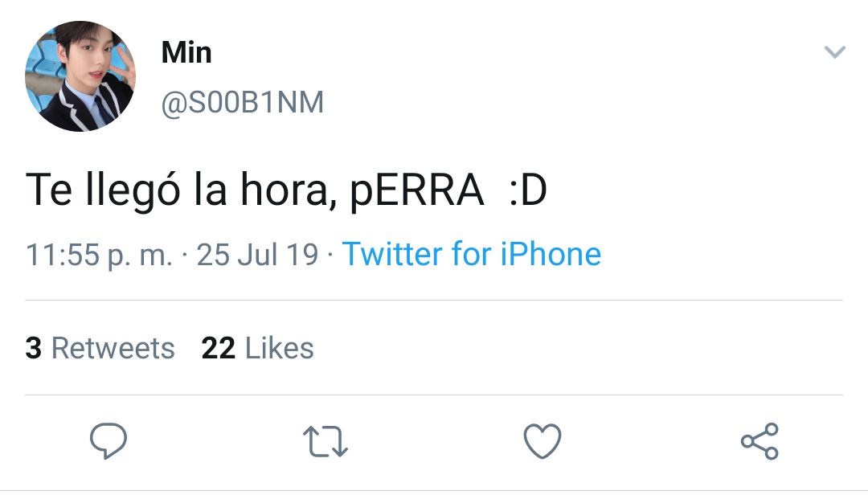
Task: Open the @S00B1NM handle profile
Action: [x=243, y=102]
